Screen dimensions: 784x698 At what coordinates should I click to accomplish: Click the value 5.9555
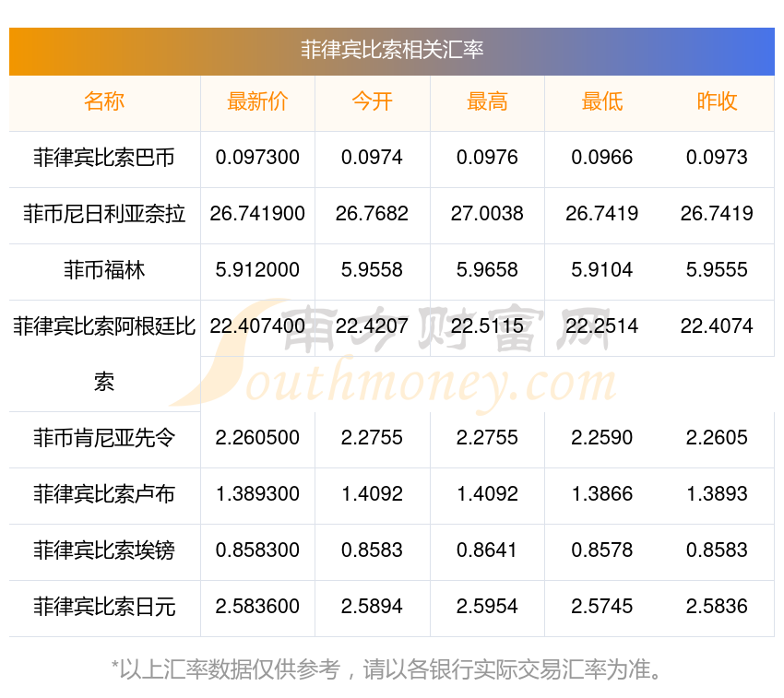pos(717,270)
